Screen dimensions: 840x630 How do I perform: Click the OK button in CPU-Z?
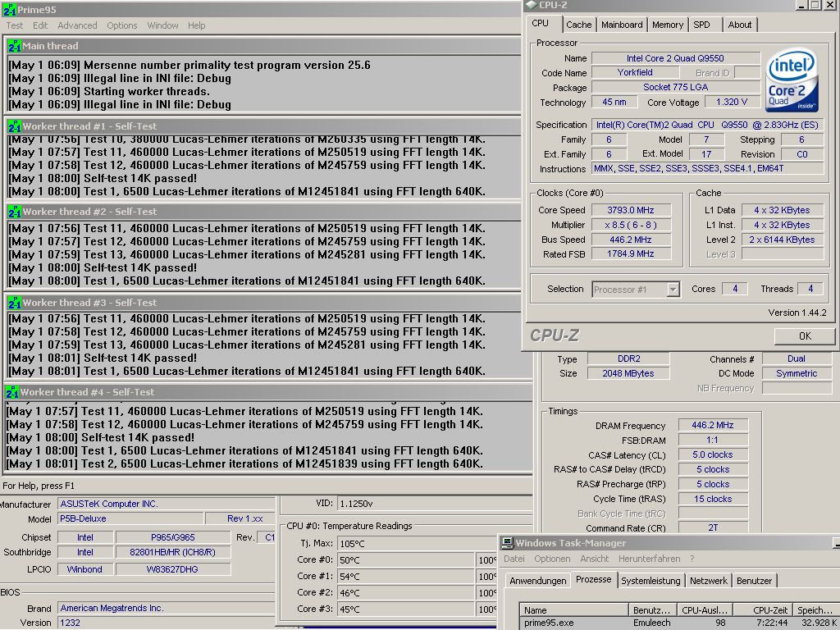[x=805, y=336]
